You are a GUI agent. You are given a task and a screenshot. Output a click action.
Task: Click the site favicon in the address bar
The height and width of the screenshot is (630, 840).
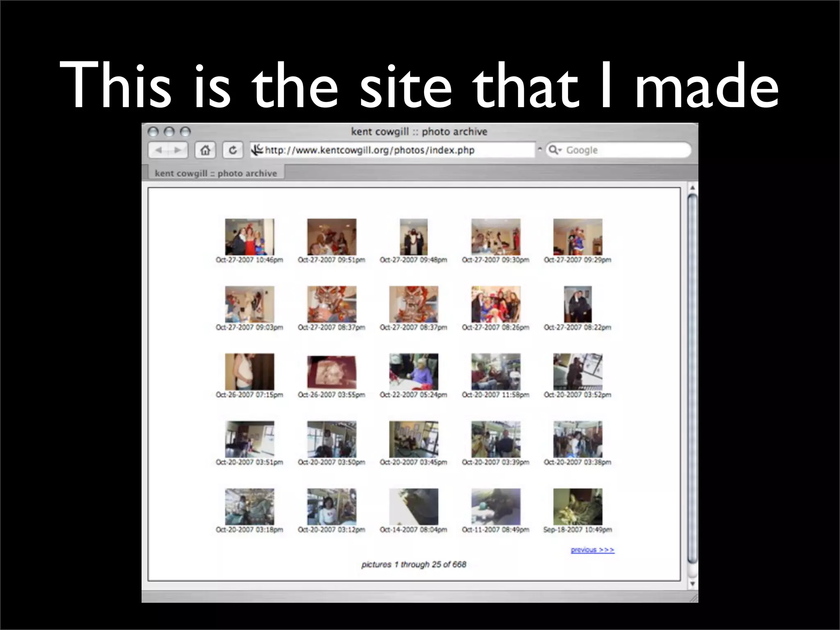(x=257, y=150)
